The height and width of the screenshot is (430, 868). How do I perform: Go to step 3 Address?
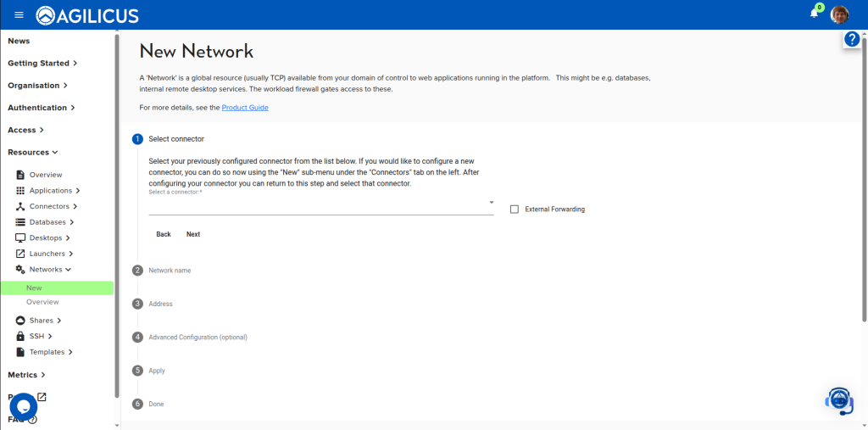[153, 304]
